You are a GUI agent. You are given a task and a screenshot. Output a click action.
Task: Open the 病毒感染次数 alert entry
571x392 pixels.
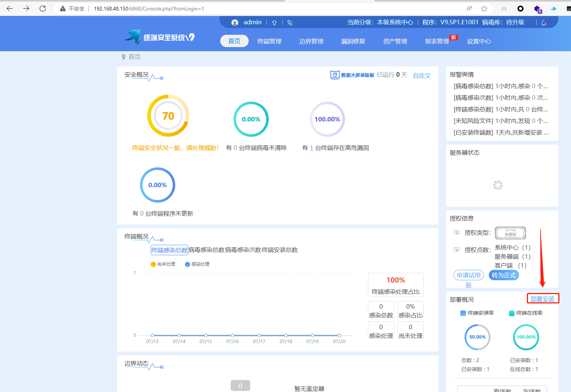point(501,98)
